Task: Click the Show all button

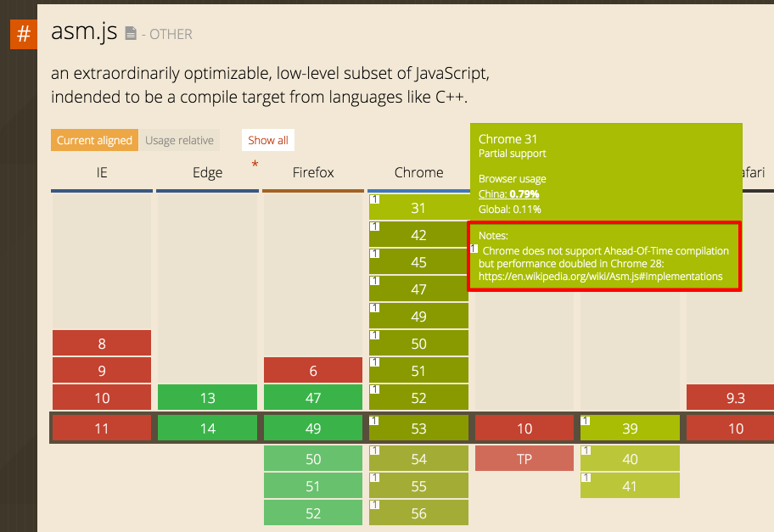Action: coord(268,140)
